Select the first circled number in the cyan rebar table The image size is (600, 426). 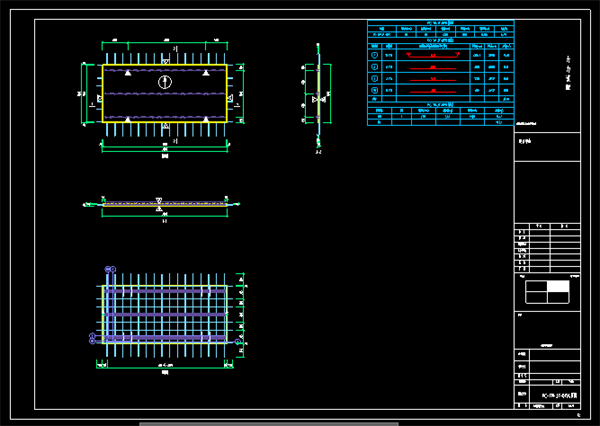375,55
